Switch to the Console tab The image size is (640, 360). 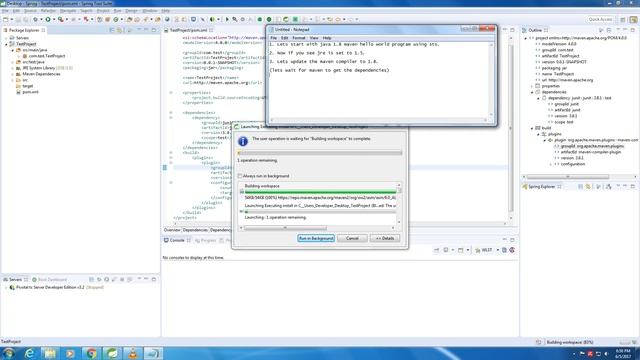tap(177, 240)
